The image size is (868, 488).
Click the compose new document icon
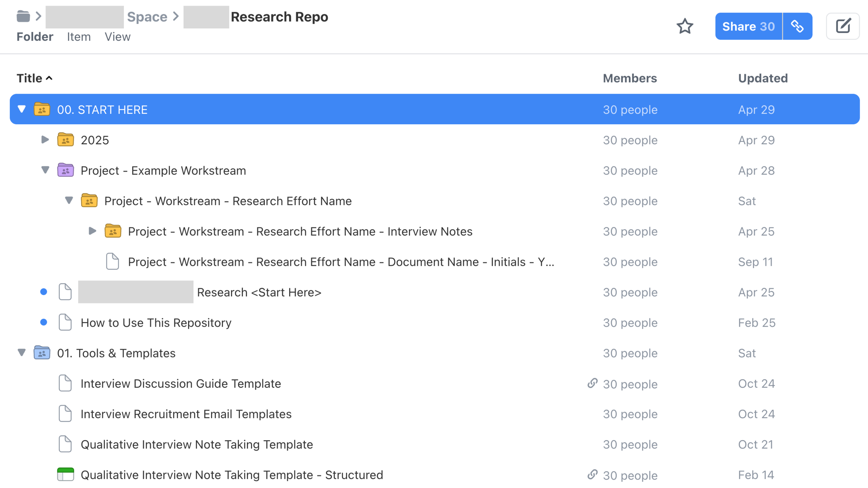point(843,26)
